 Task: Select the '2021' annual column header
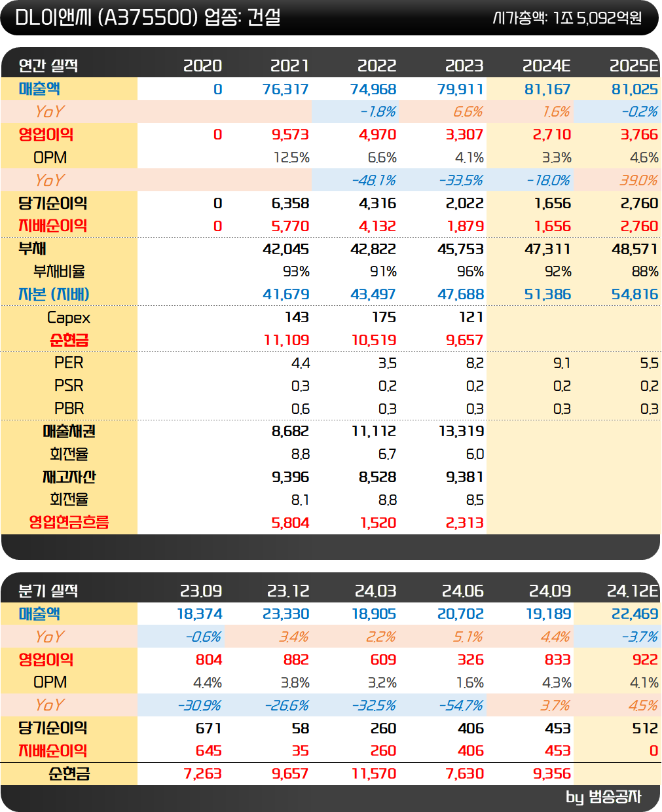pos(289,65)
